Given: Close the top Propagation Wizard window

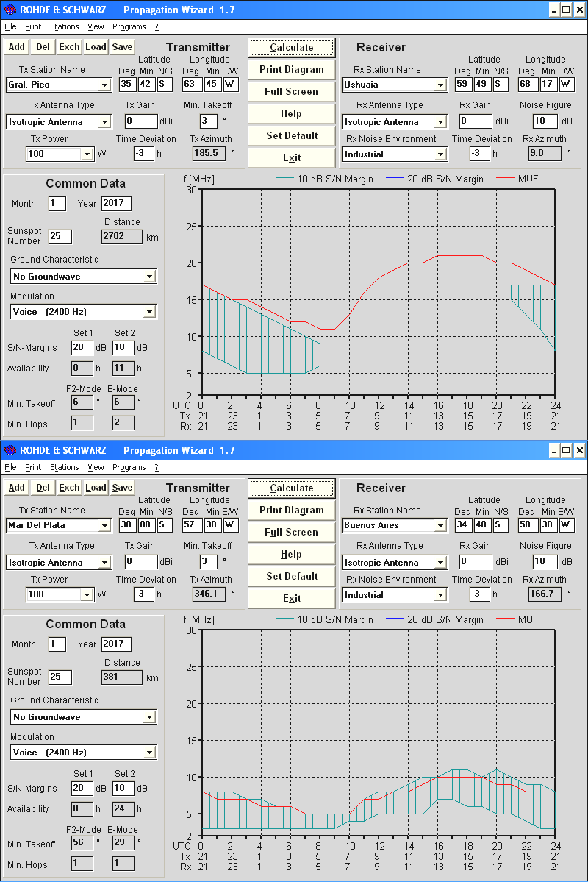Looking at the screenshot, I should 579,10.
